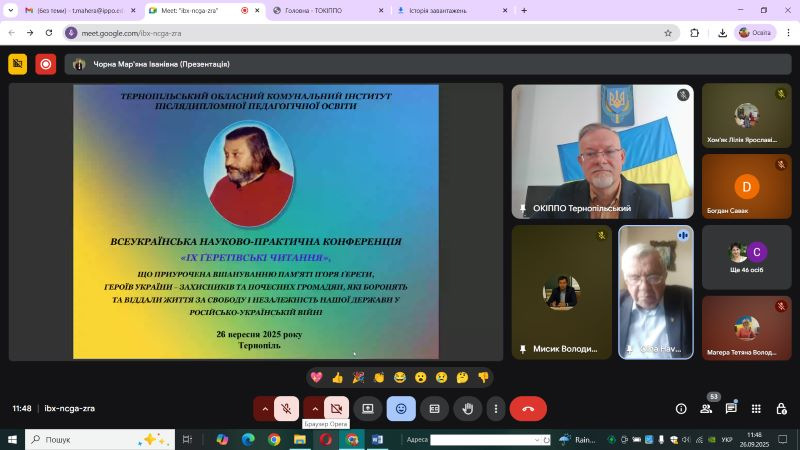
Task: Toggle the emoji reactions bar
Action: [x=401, y=408]
